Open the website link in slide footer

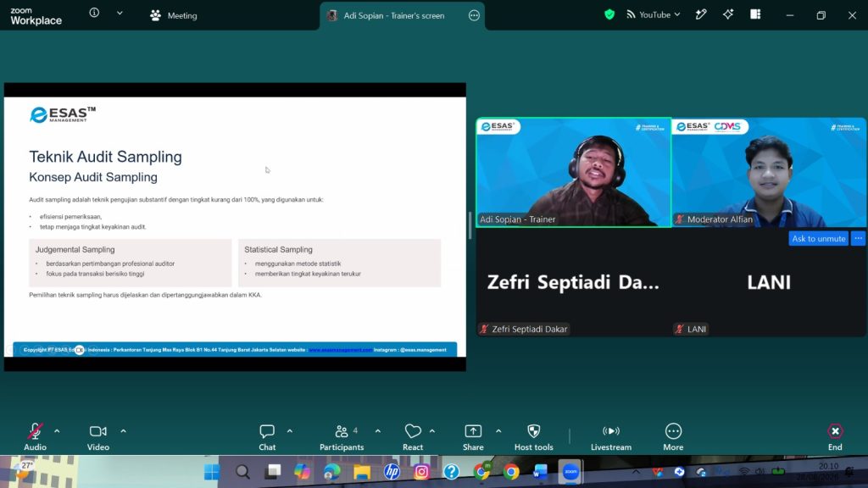(341, 350)
